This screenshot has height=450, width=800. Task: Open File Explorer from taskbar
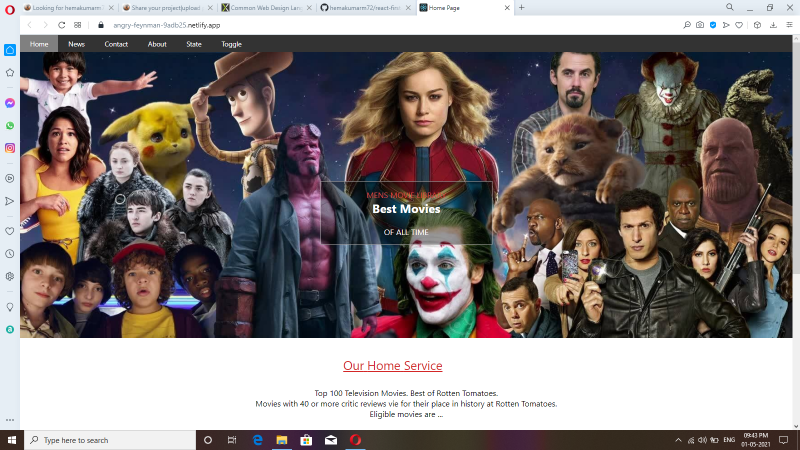[282, 440]
